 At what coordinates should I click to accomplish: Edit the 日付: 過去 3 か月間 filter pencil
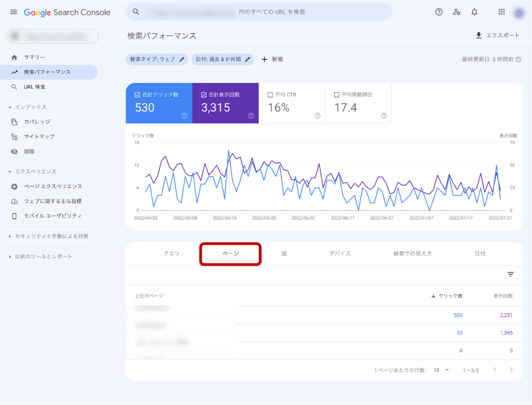point(248,59)
